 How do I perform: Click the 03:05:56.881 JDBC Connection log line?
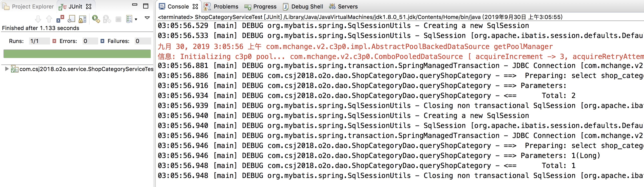click(401, 65)
